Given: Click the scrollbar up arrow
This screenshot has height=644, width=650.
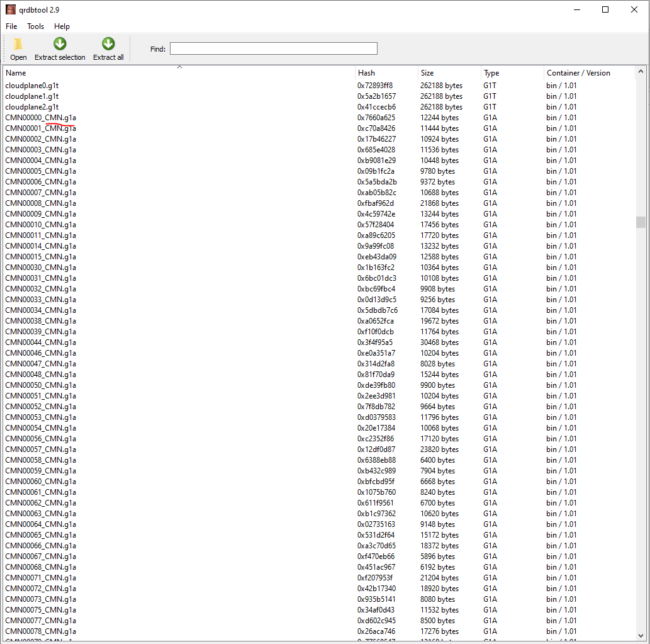Looking at the screenshot, I should point(641,71).
